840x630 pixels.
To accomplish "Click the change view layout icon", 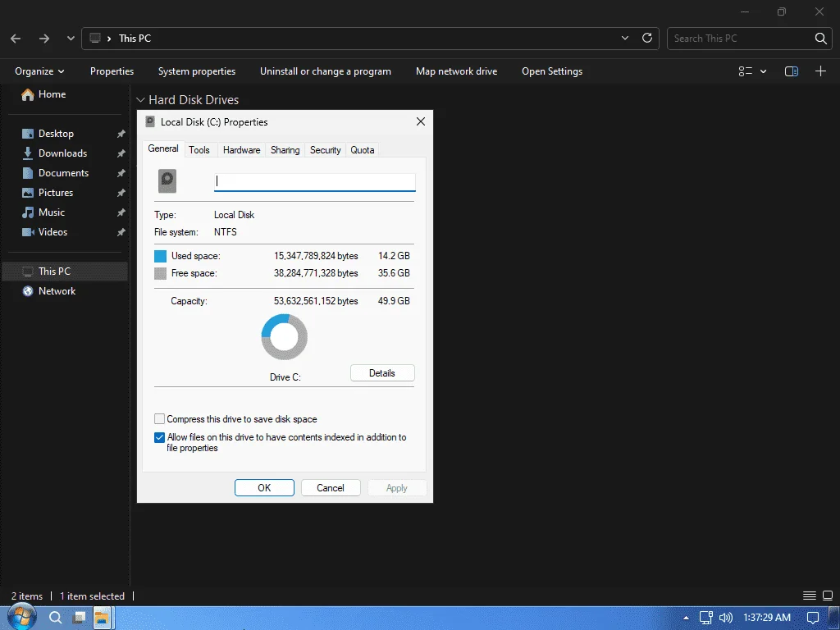I will tap(745, 71).
